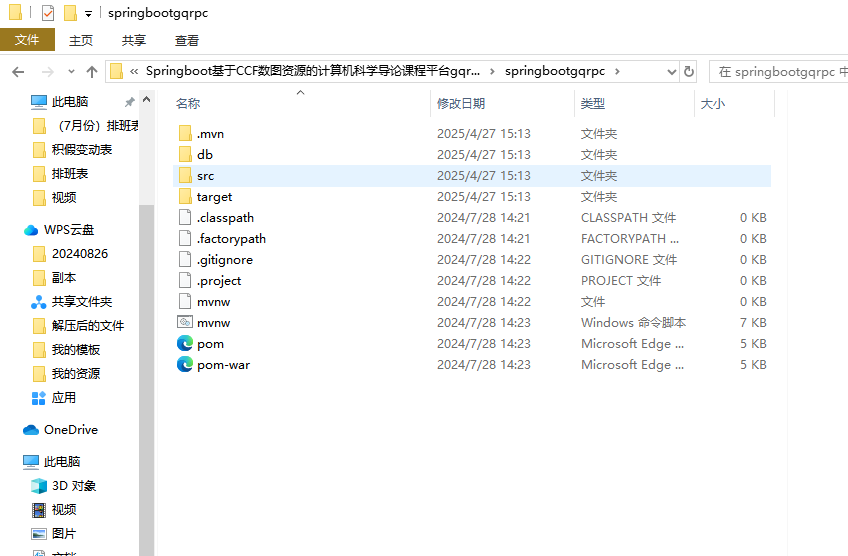
Task: Open 积假变动表 folder in sidebar
Action: [72, 149]
